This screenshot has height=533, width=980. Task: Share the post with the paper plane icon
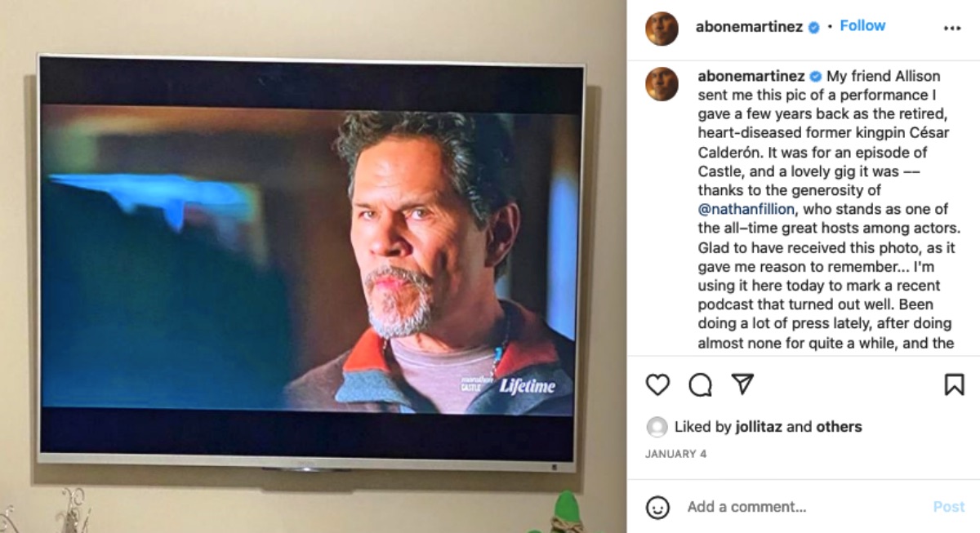tap(742, 384)
